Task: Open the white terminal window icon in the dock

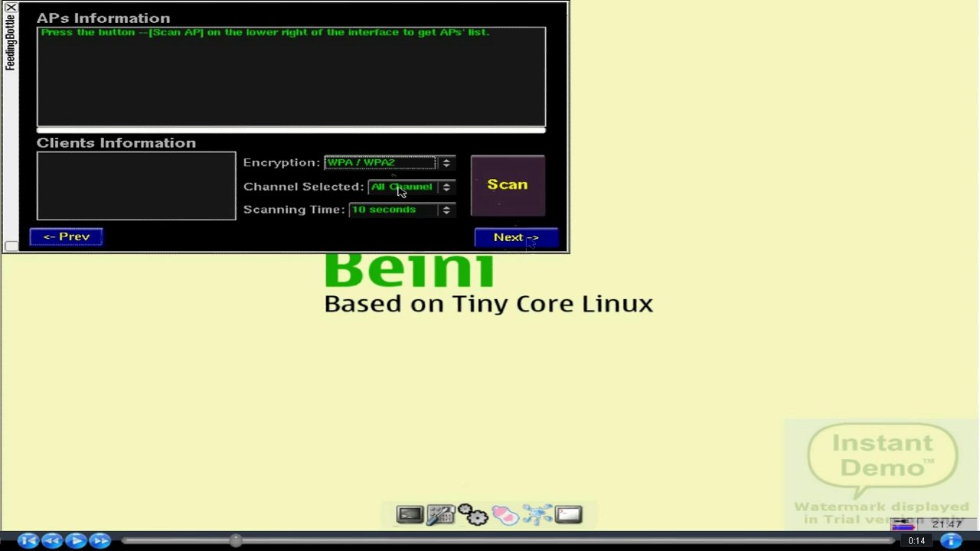Action: 569,515
